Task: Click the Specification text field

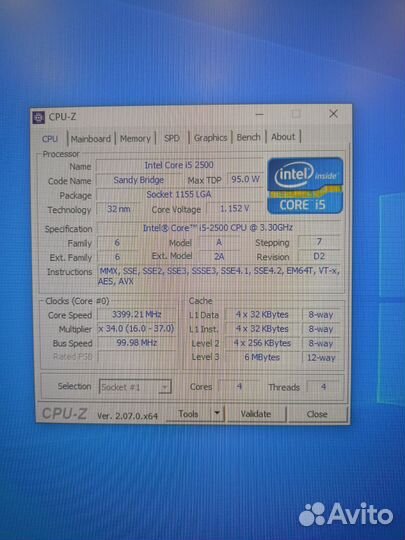Action: coord(218,228)
